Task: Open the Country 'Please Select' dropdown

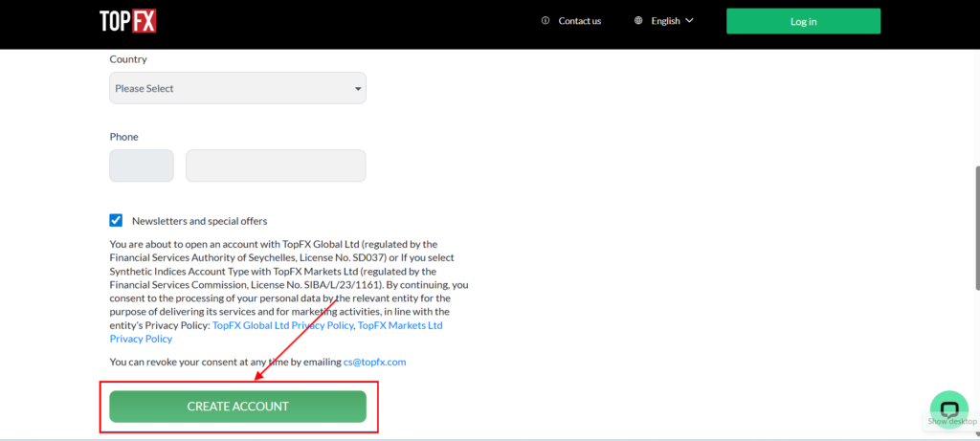Action: click(x=237, y=89)
